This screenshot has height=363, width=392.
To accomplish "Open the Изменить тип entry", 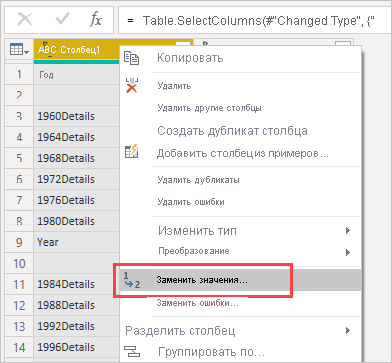I will coord(197,231).
